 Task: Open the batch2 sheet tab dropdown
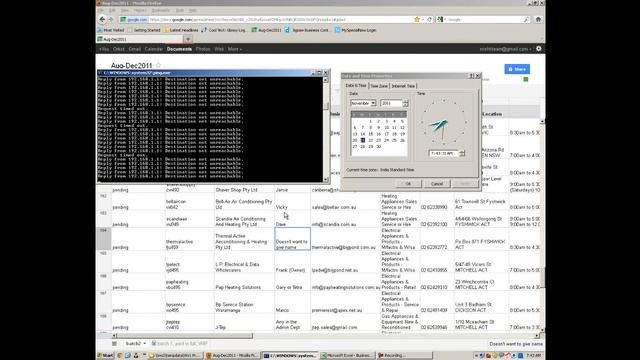click(x=144, y=344)
